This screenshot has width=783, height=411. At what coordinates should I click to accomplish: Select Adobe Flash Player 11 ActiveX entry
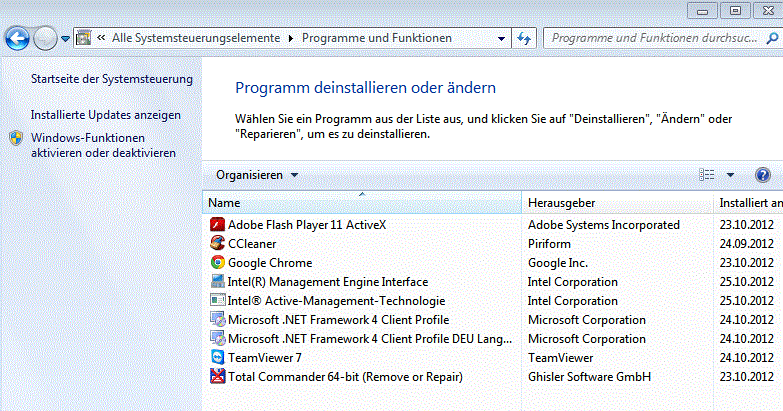pos(307,225)
